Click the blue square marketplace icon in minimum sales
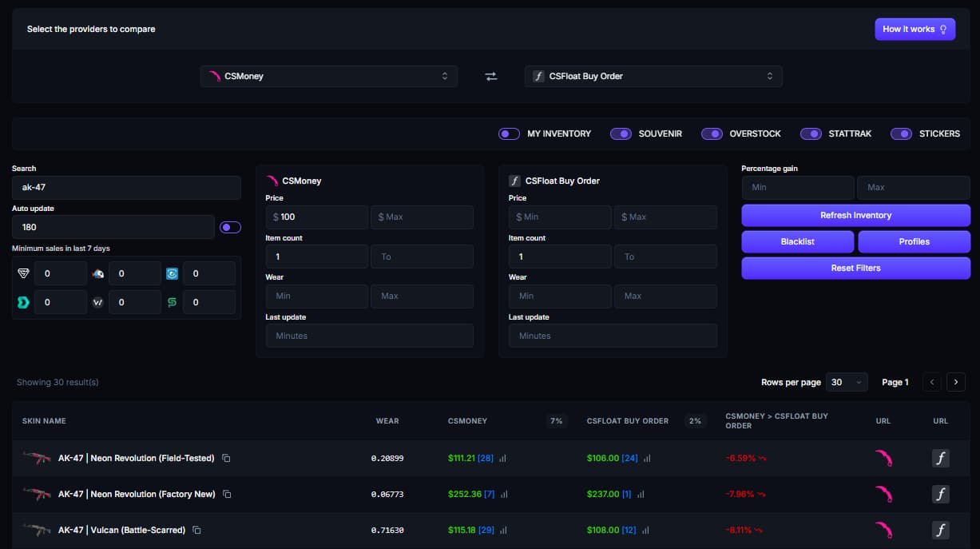 [x=172, y=273]
